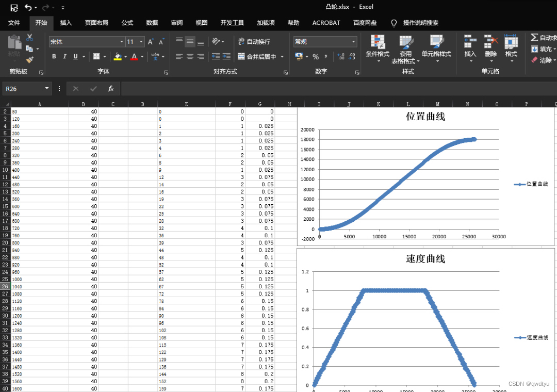Click 合并后居中 merge and center button
This screenshot has width=557, height=392.
[257, 57]
